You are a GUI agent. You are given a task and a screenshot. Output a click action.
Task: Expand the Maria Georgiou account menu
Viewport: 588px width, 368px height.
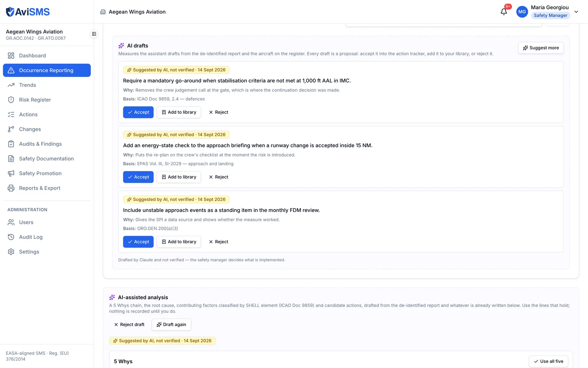coord(576,12)
